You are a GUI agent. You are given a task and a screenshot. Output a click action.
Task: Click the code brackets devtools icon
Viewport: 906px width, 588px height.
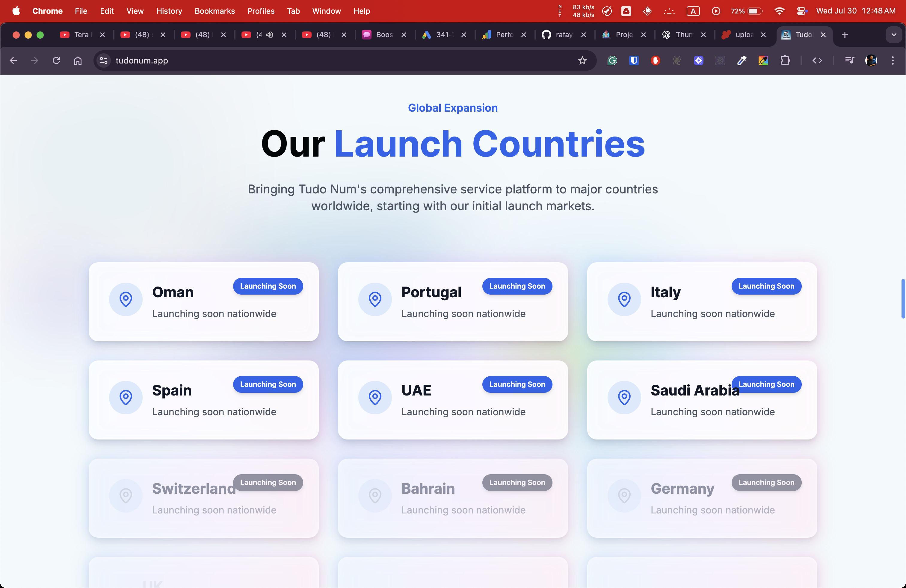(x=817, y=60)
